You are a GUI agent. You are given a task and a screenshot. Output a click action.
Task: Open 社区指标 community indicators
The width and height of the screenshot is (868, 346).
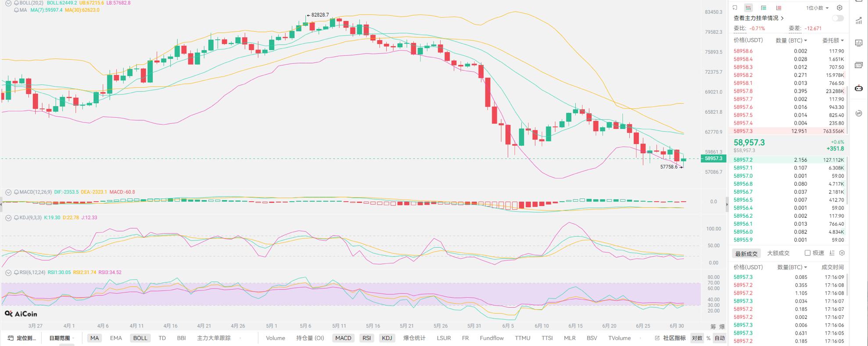[x=670, y=338]
